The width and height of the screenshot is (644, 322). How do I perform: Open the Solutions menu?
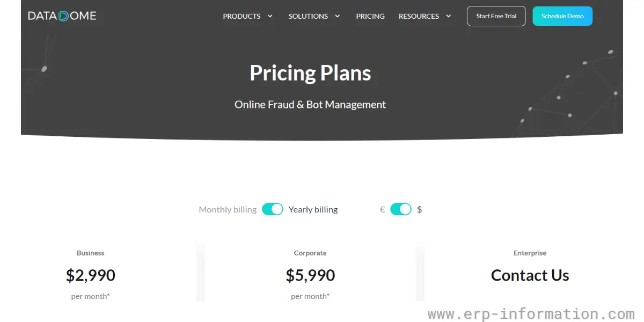(x=308, y=16)
